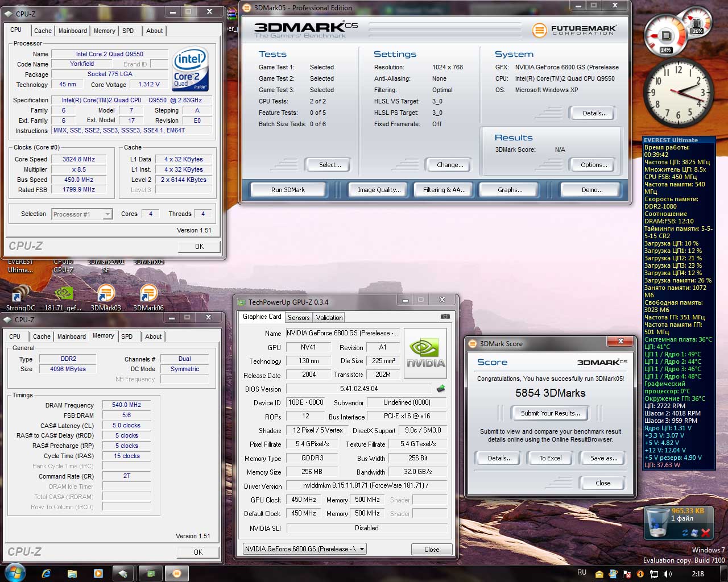Click OK in the bottom CPU-Z window
The image size is (728, 582).
[198, 552]
